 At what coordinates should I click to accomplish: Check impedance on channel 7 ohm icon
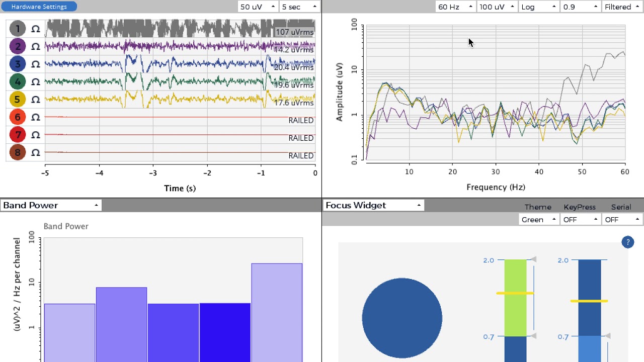[35, 135]
